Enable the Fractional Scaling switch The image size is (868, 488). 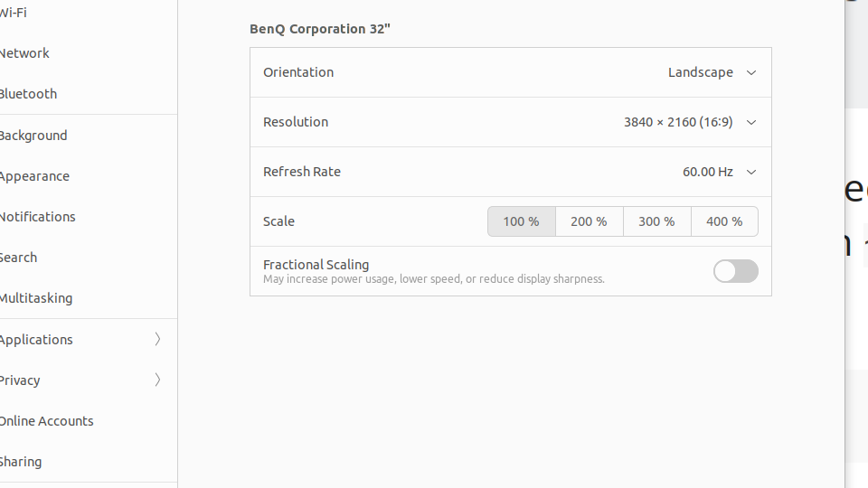[x=735, y=271]
